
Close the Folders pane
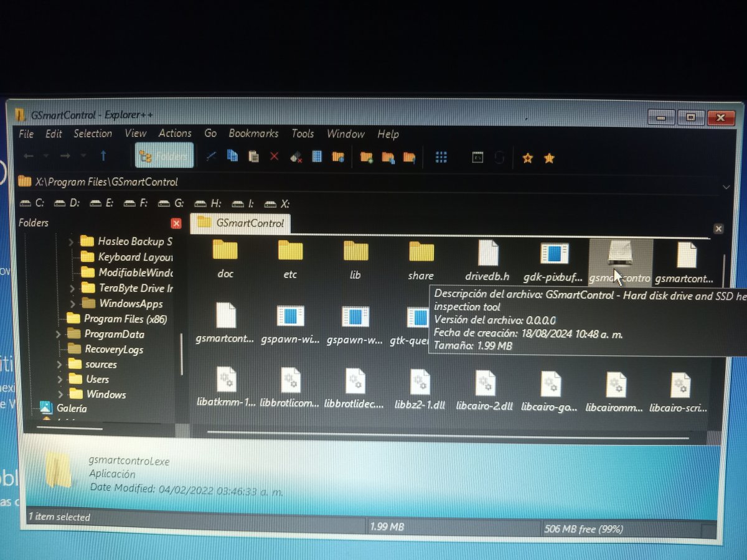176,223
